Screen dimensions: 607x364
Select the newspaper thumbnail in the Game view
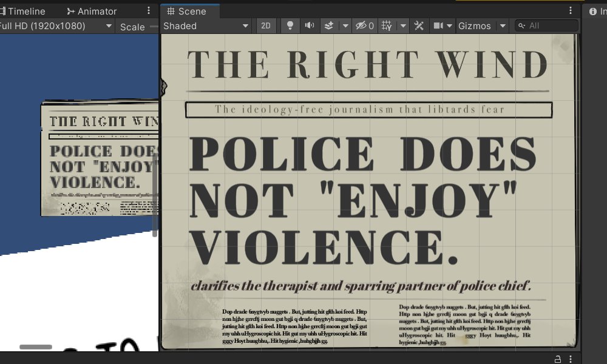[x=100, y=158]
